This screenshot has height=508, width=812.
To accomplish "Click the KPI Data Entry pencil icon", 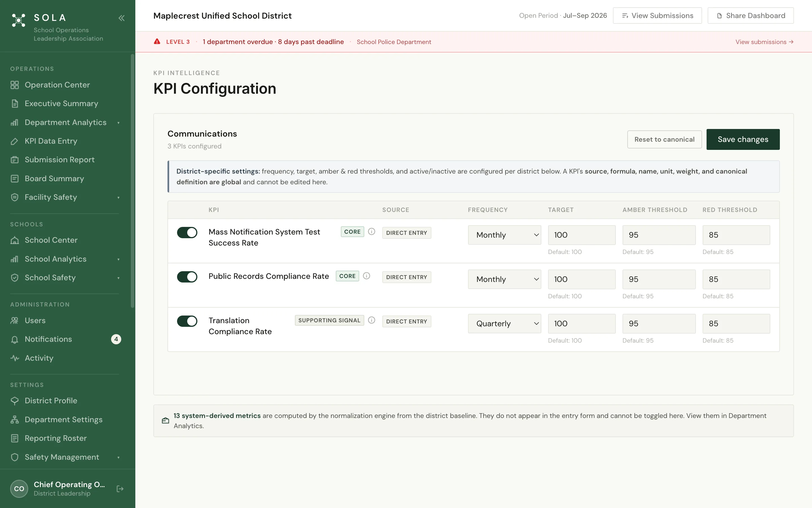I will coord(14,141).
